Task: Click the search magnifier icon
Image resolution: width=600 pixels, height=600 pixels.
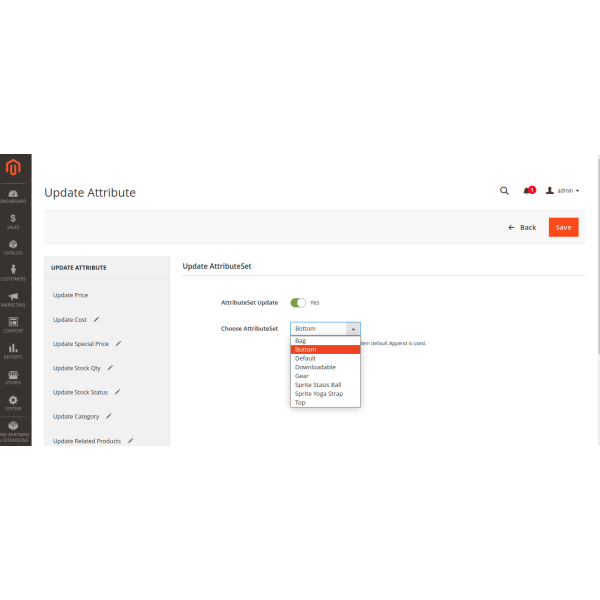Action: 504,190
